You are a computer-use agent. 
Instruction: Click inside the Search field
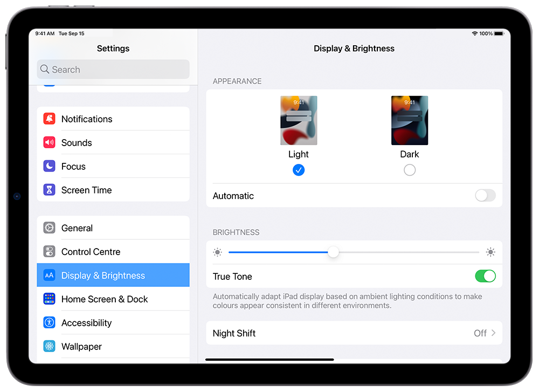[x=113, y=69]
